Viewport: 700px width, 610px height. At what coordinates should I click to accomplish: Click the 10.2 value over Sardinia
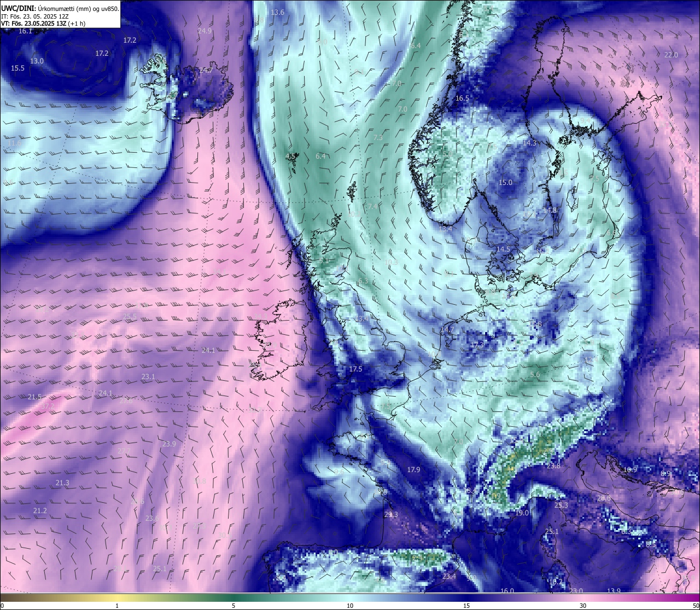(x=556, y=582)
